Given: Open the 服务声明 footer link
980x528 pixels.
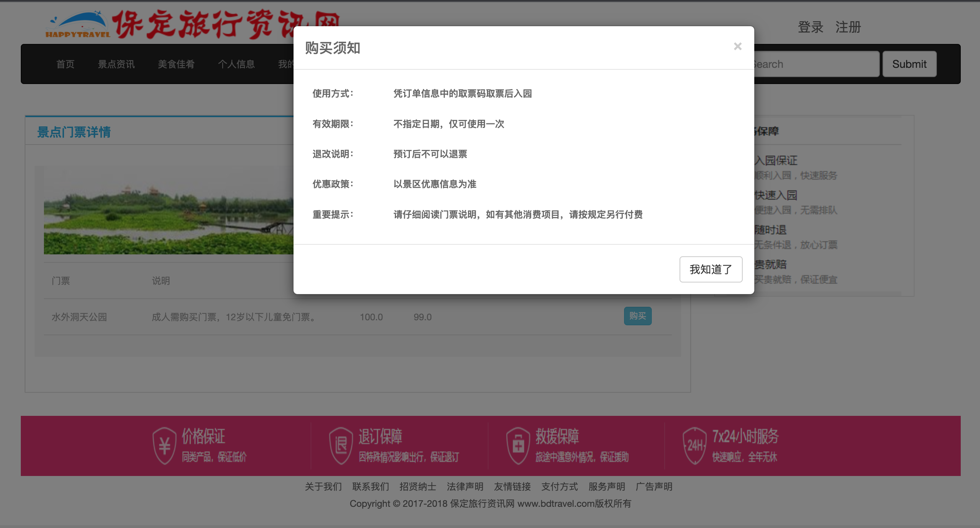Looking at the screenshot, I should (x=607, y=487).
